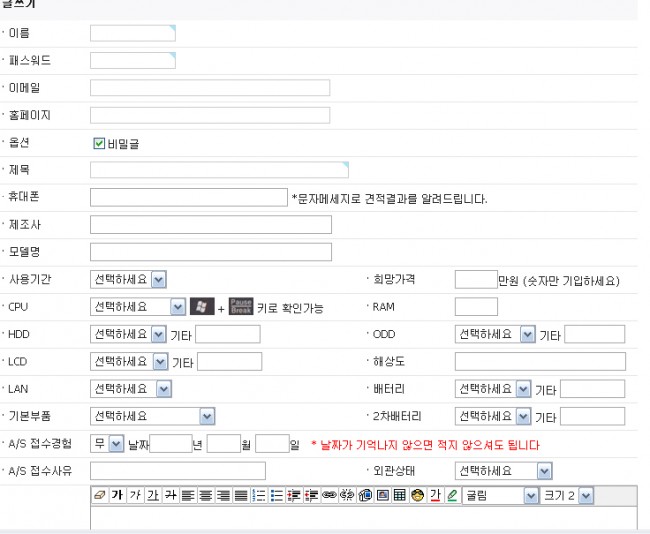Image resolution: width=650 pixels, height=534 pixels.
Task: Open the smiley emoticon picker
Action: 417,495
